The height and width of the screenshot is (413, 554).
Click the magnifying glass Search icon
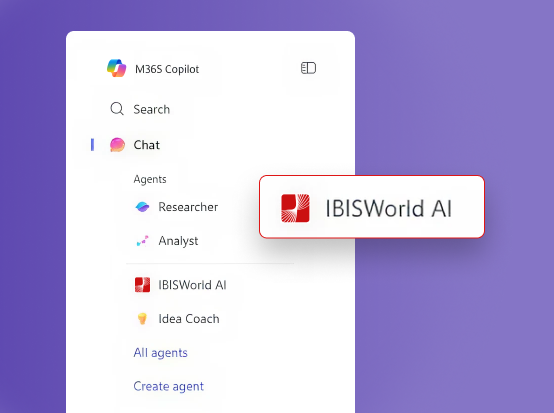tap(117, 109)
